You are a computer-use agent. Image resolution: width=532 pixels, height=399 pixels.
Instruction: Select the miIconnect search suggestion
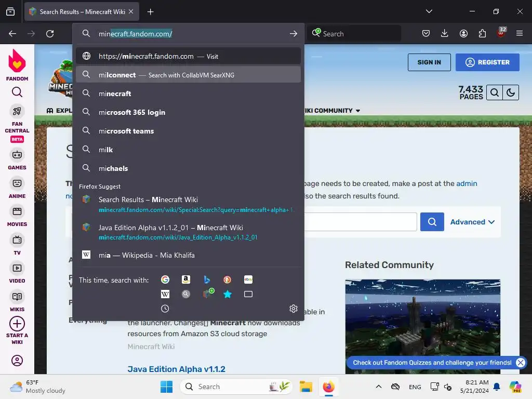188,75
